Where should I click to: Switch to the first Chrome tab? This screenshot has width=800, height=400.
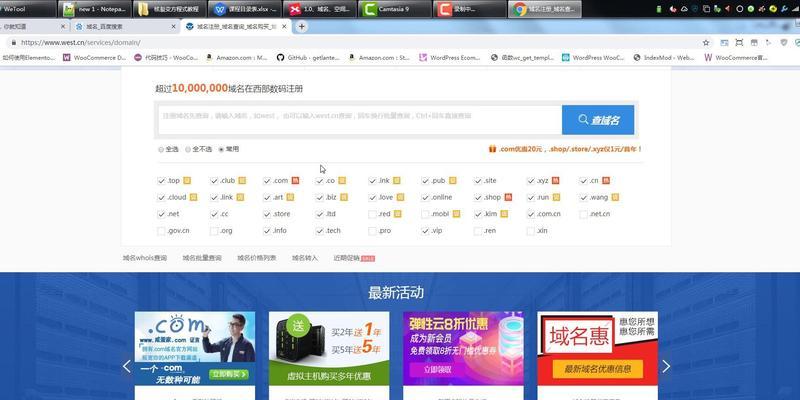pos(33,27)
